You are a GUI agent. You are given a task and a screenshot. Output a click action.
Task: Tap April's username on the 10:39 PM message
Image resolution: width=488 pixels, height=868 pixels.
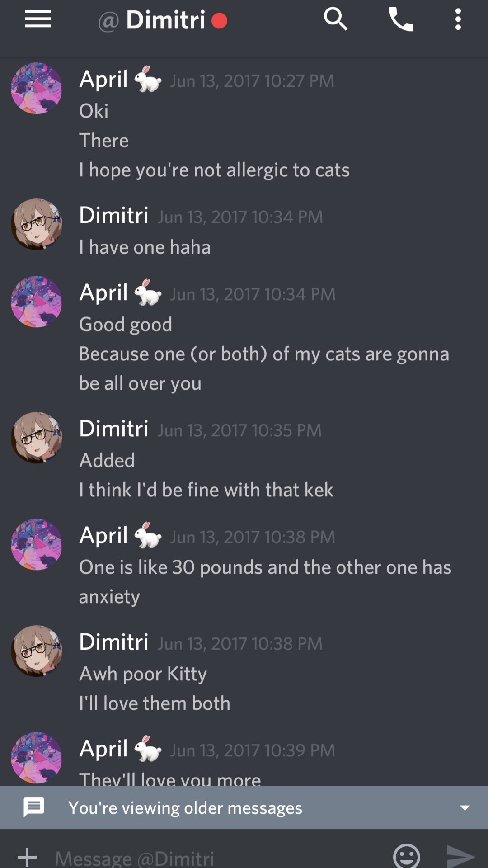tap(103, 749)
